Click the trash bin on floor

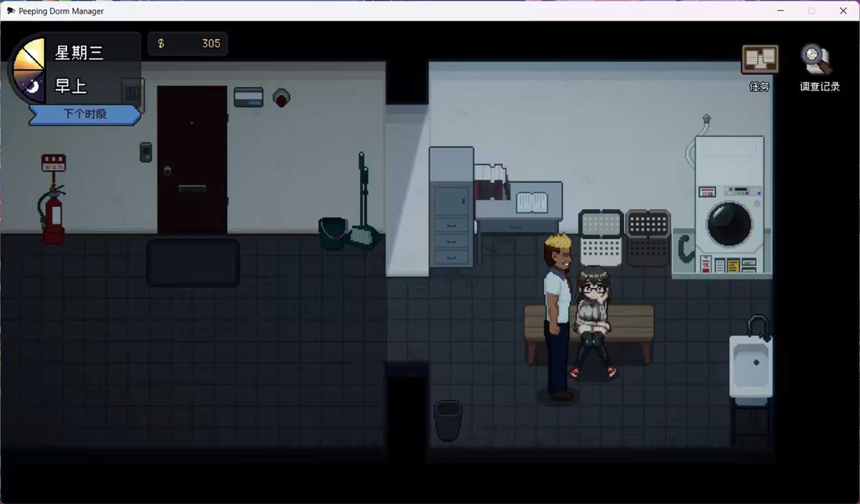pos(448,420)
